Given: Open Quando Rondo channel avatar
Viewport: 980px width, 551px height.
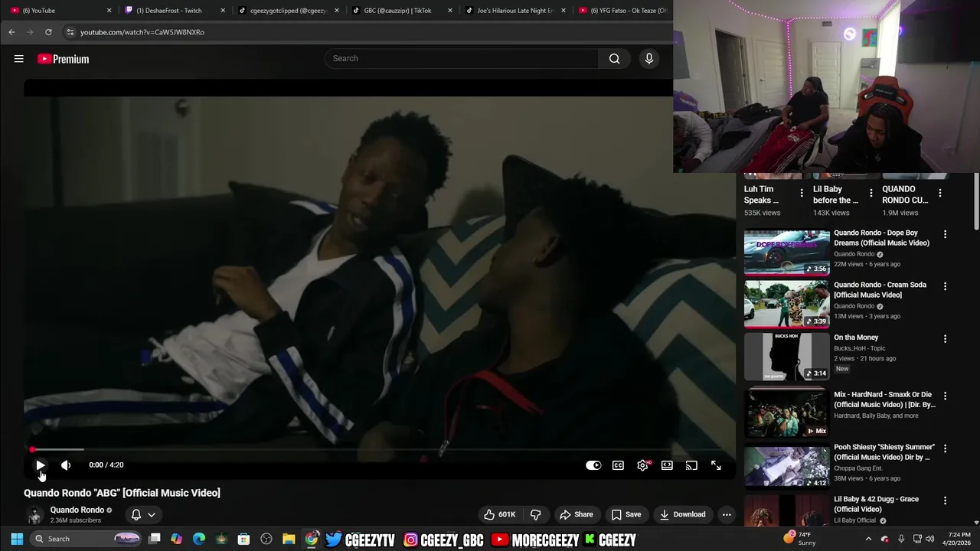Looking at the screenshot, I should pos(34,515).
